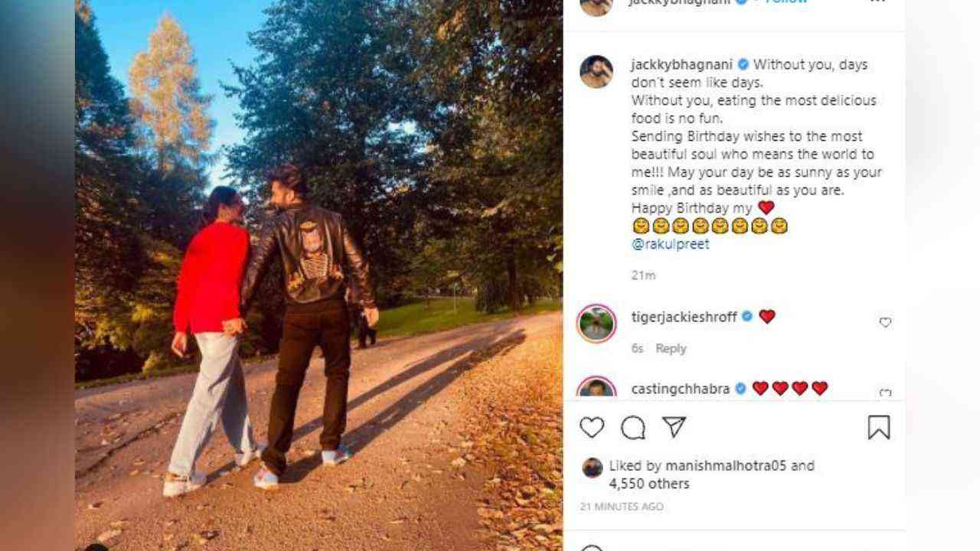The height and width of the screenshot is (551, 980).
Task: Show the 4,550 others who liked
Action: coord(649,484)
